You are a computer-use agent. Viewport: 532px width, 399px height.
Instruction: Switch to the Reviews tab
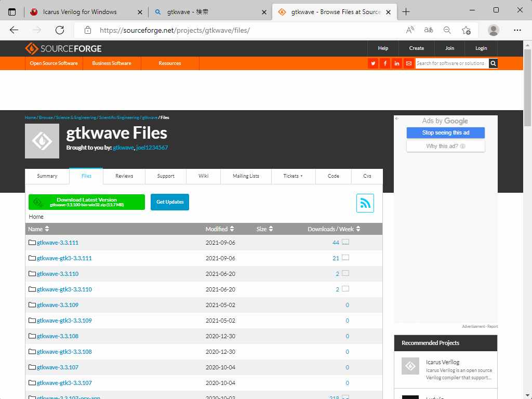coord(124,176)
